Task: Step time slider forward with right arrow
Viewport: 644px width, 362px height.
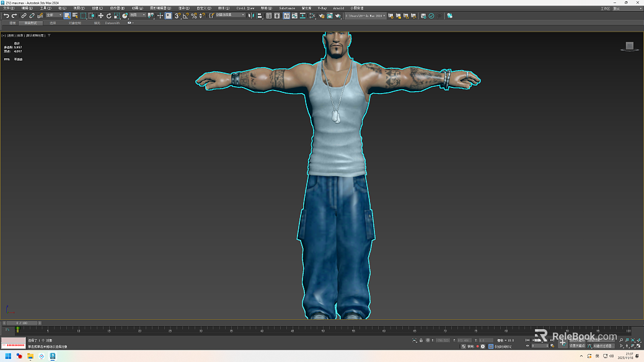Action: pyautogui.click(x=40, y=323)
